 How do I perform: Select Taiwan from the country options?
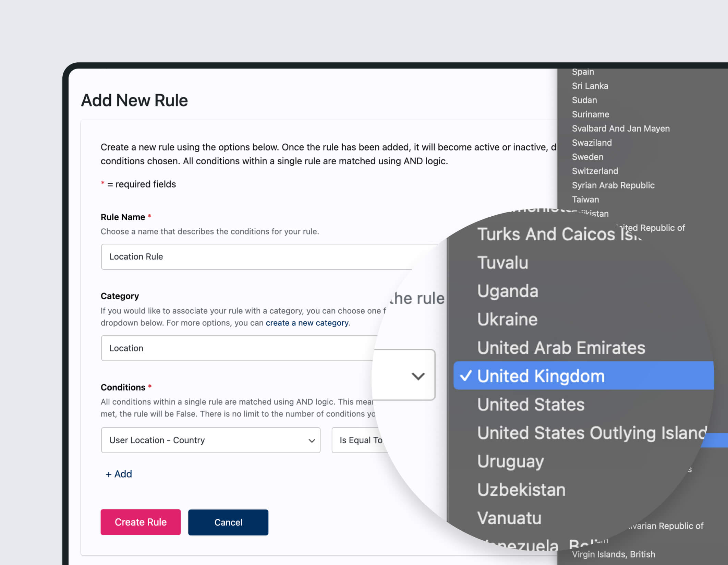(585, 199)
